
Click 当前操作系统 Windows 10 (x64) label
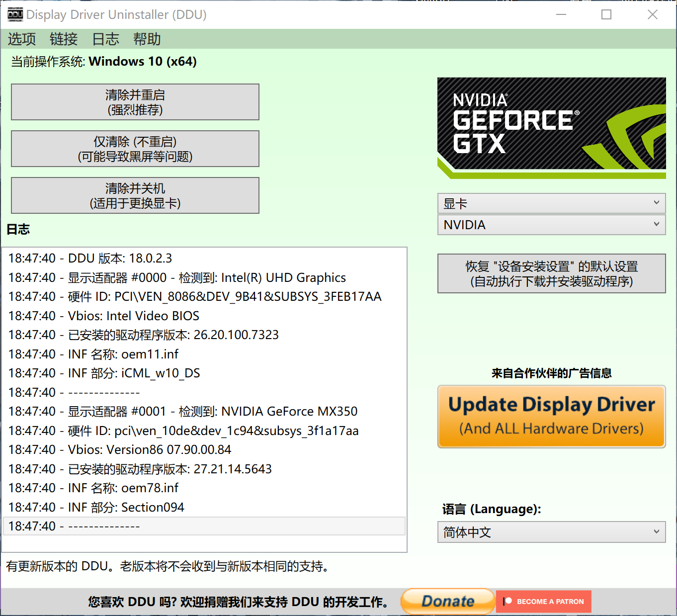tap(104, 62)
